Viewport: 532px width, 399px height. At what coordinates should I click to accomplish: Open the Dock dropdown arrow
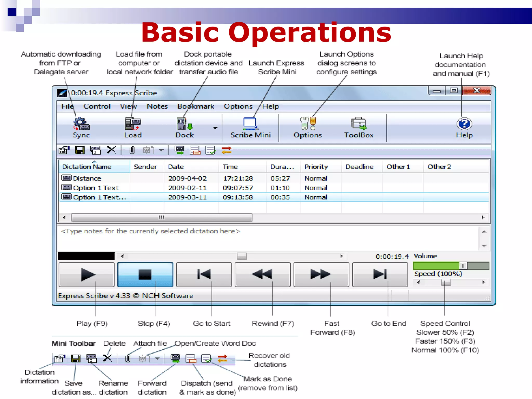pyautogui.click(x=215, y=128)
